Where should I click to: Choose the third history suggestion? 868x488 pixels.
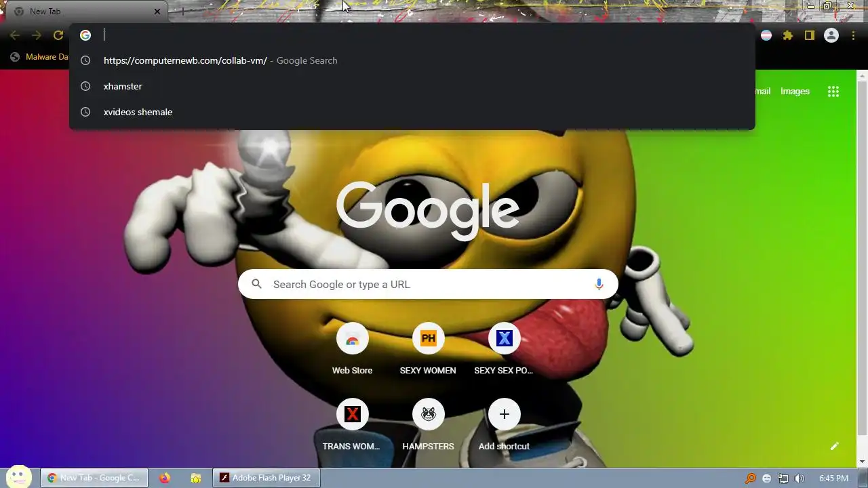412,112
